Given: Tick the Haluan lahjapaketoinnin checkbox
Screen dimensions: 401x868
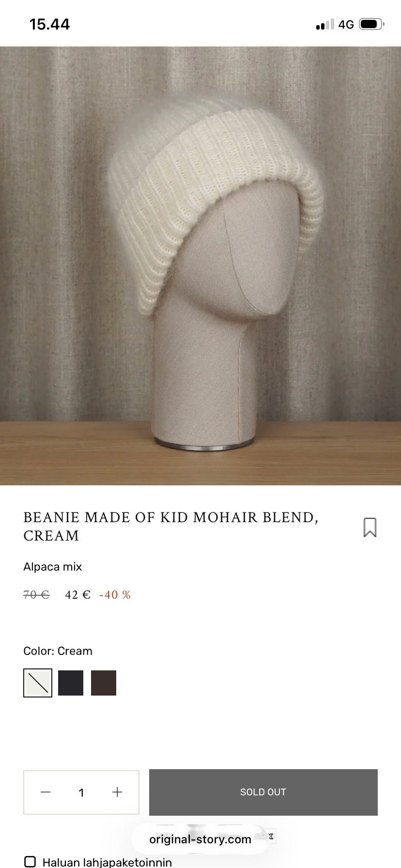Looking at the screenshot, I should (x=30, y=862).
